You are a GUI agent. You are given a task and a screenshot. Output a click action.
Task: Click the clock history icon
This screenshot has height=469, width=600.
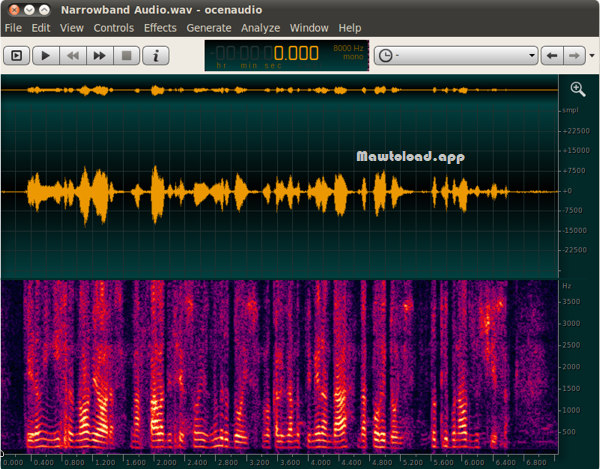(x=385, y=56)
